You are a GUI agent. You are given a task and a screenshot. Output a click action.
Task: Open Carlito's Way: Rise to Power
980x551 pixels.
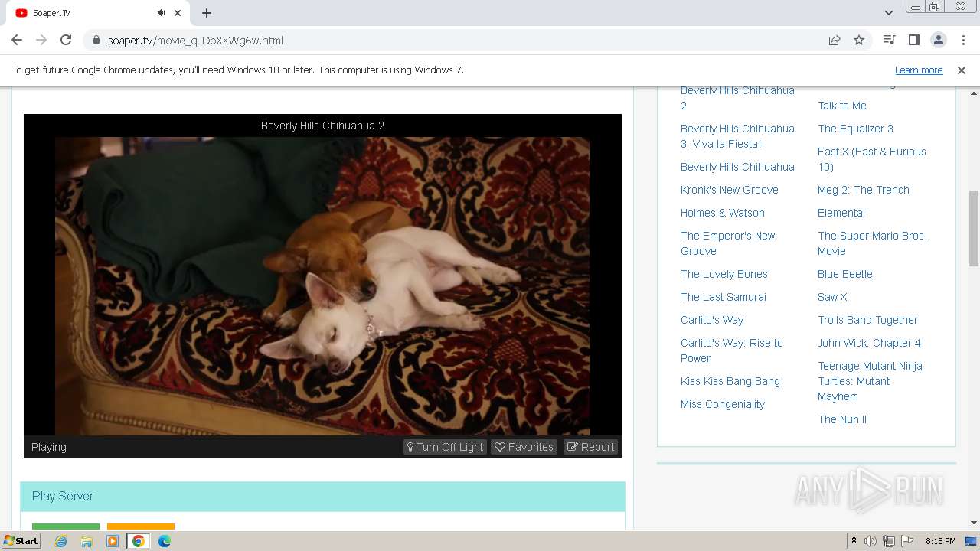pyautogui.click(x=732, y=350)
